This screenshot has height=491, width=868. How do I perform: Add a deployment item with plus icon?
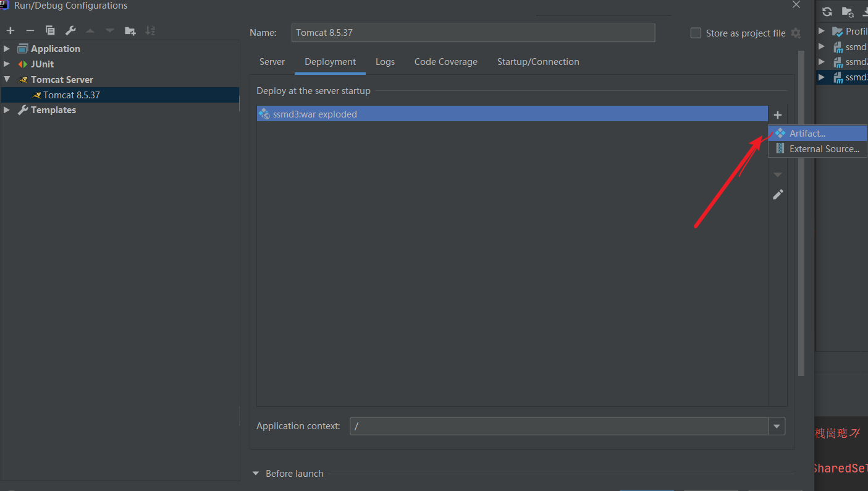pyautogui.click(x=778, y=115)
